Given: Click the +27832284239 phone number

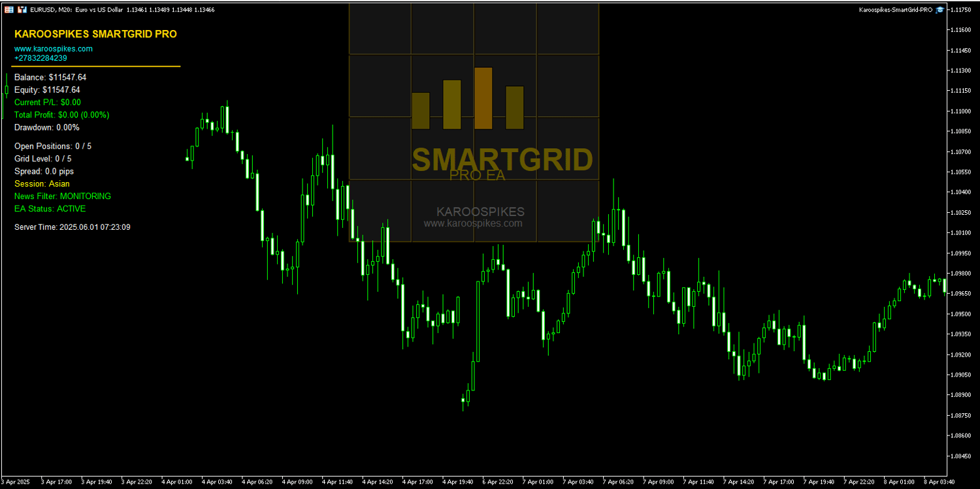Looking at the screenshot, I should [x=41, y=58].
